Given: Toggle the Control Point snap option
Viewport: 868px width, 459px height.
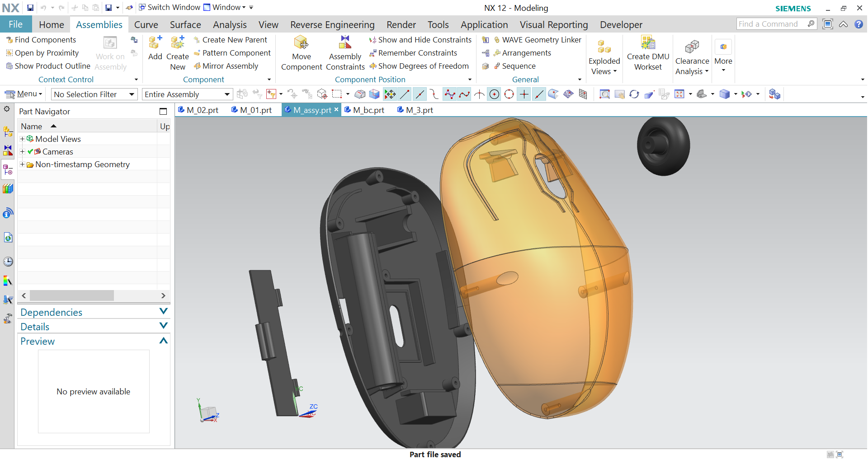Looking at the screenshot, I should (434, 94).
